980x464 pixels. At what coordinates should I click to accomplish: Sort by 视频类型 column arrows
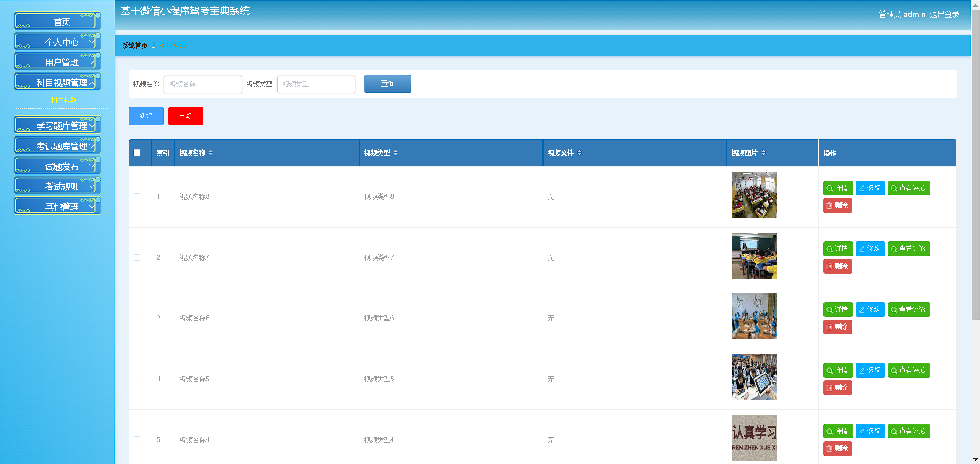click(x=395, y=153)
